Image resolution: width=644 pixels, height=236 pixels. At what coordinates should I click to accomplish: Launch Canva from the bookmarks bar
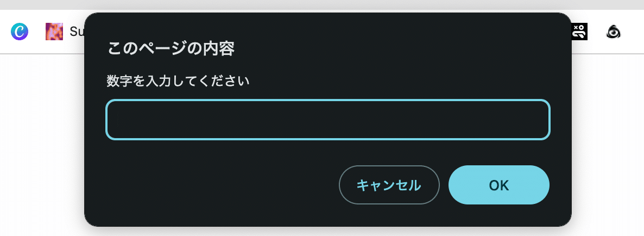tap(20, 32)
